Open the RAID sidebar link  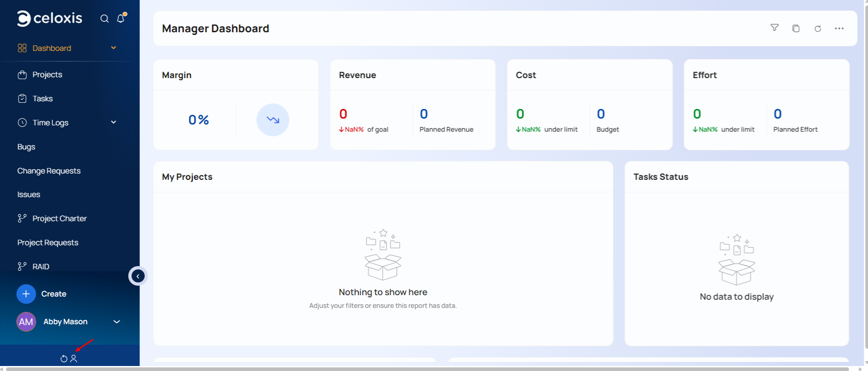pyautogui.click(x=40, y=267)
